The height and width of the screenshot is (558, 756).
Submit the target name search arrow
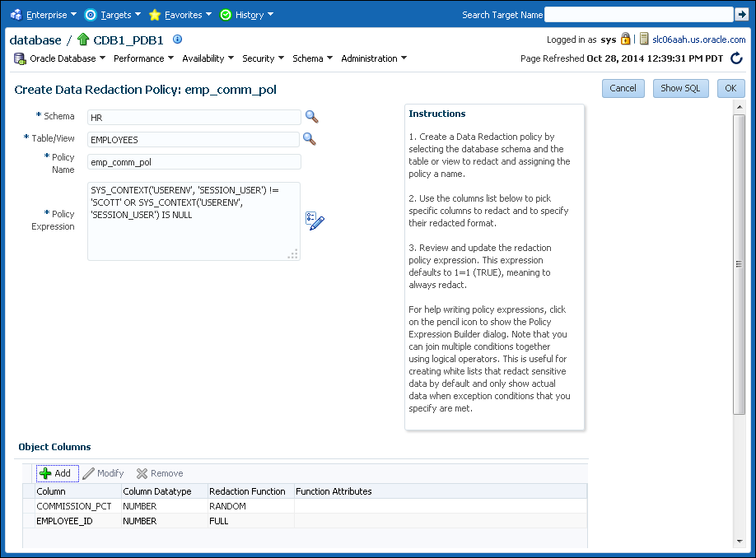tap(741, 15)
